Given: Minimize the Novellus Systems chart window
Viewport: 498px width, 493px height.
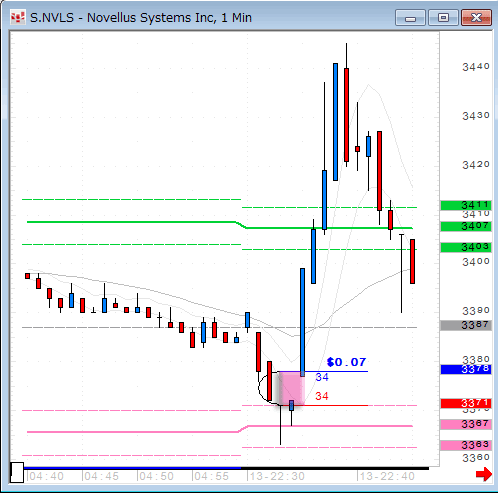Looking at the screenshot, I should [410, 18].
